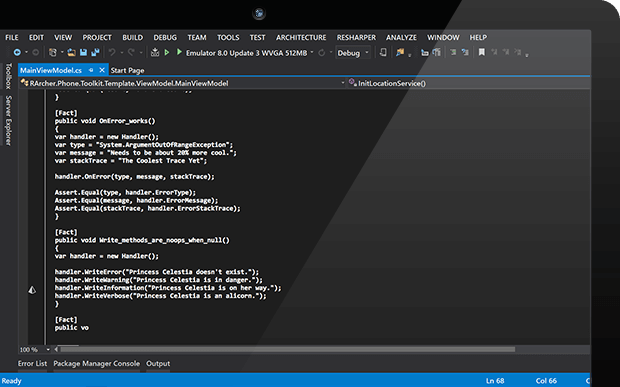Click the 'Col 66' status bar entry
This screenshot has height=387, width=620.
546,381
